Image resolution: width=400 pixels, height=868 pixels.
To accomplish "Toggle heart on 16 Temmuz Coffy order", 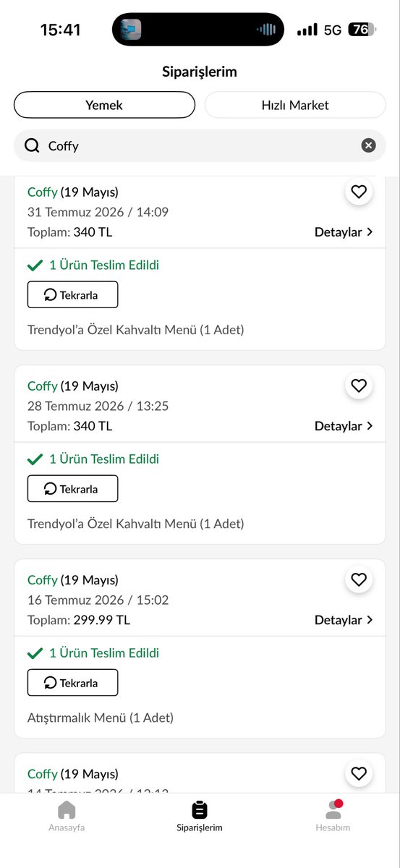I will (359, 579).
